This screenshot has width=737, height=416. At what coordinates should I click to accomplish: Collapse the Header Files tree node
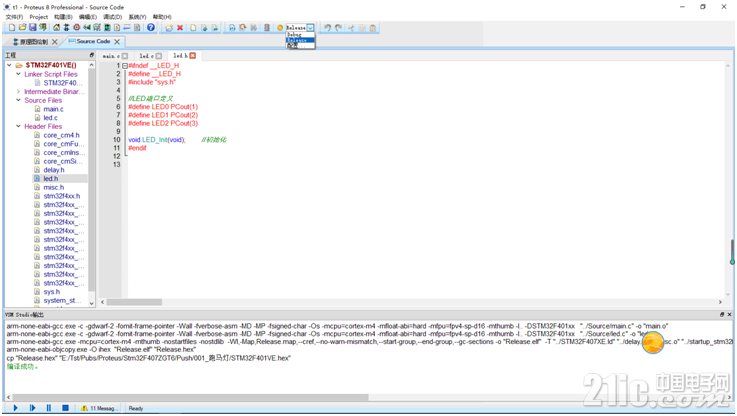coord(18,126)
